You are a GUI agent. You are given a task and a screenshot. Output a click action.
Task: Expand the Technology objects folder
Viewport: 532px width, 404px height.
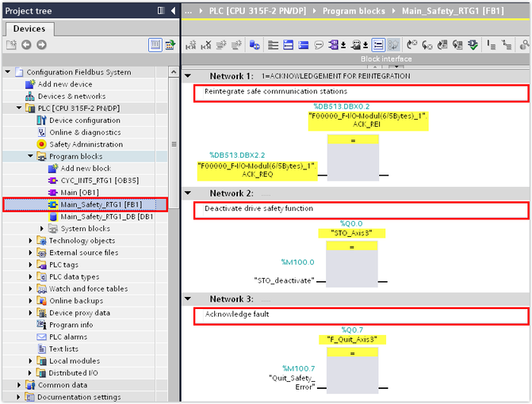32,241
